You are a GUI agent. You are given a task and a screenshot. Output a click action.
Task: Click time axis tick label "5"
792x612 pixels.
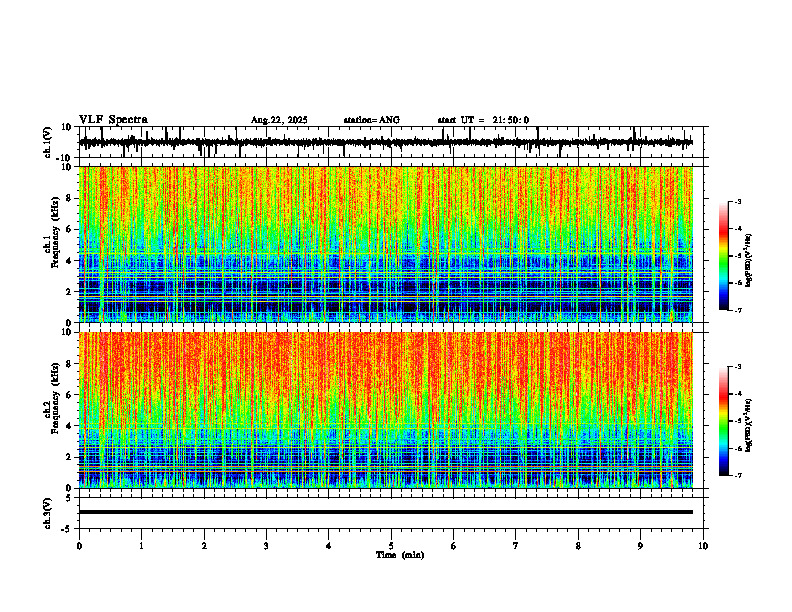[391, 546]
